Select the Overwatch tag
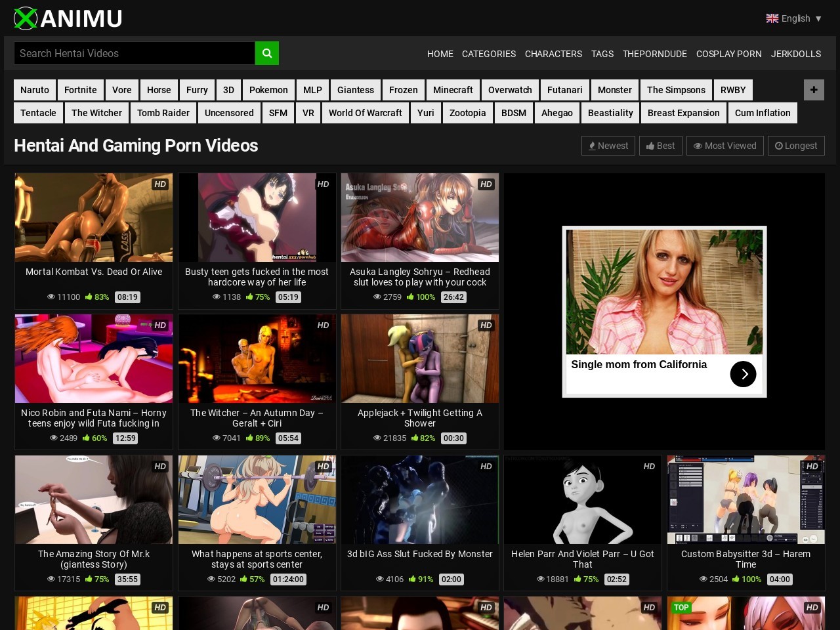This screenshot has height=630, width=840. pos(510,90)
